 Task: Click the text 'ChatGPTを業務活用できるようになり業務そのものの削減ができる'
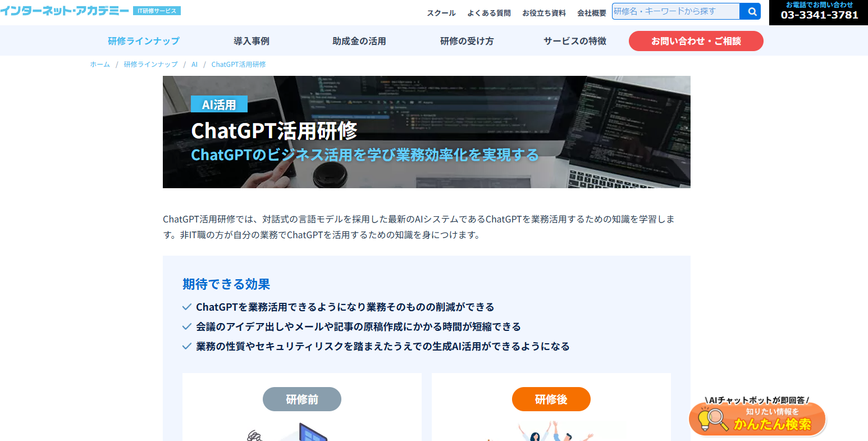345,307
